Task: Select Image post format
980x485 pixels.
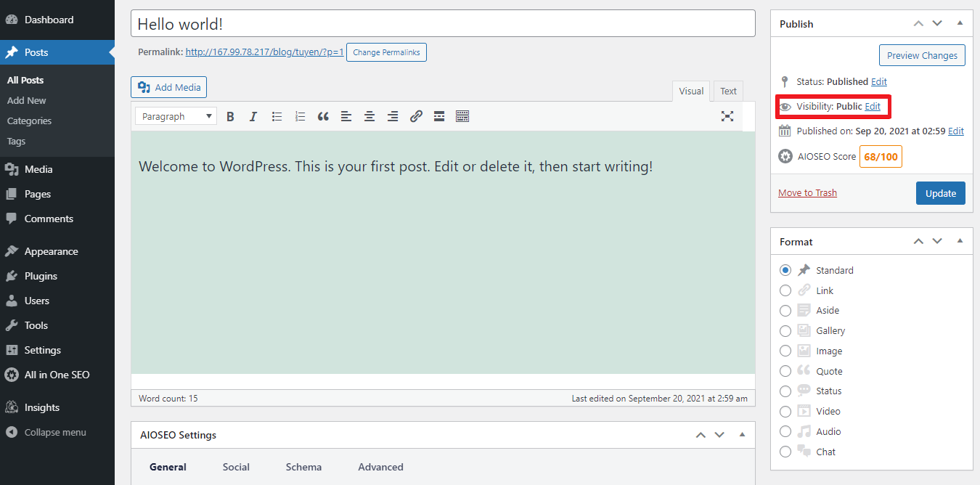Action: [x=785, y=351]
